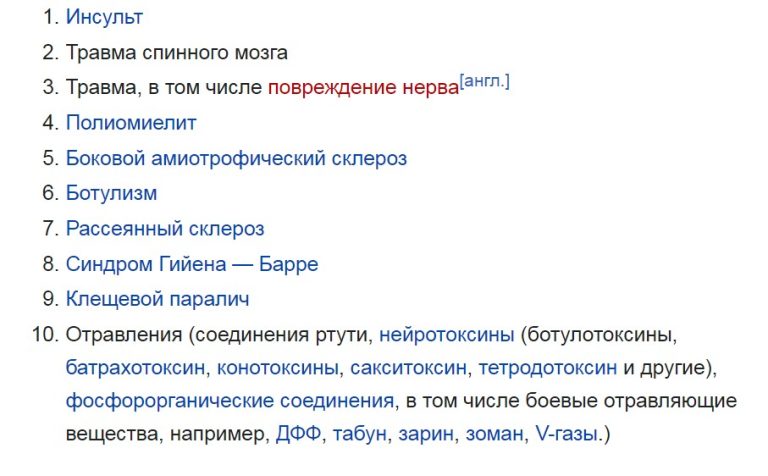Follow the сакситоксин link

408,368
